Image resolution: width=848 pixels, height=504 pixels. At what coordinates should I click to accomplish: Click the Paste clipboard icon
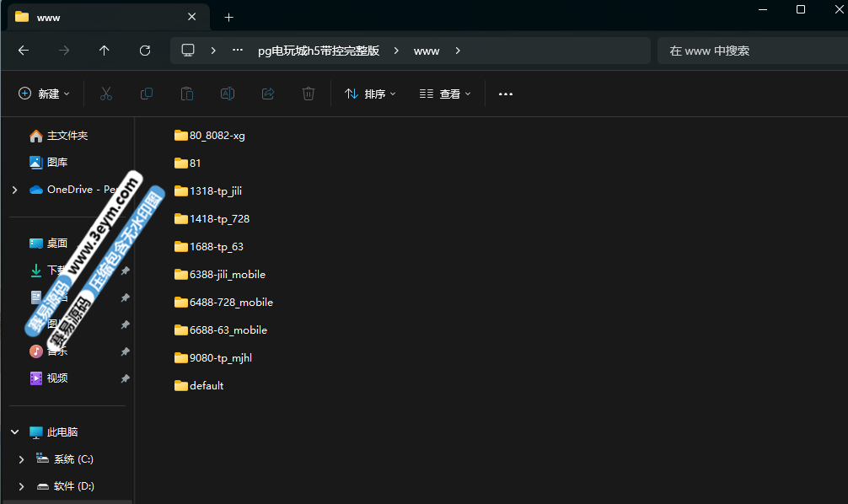click(187, 94)
